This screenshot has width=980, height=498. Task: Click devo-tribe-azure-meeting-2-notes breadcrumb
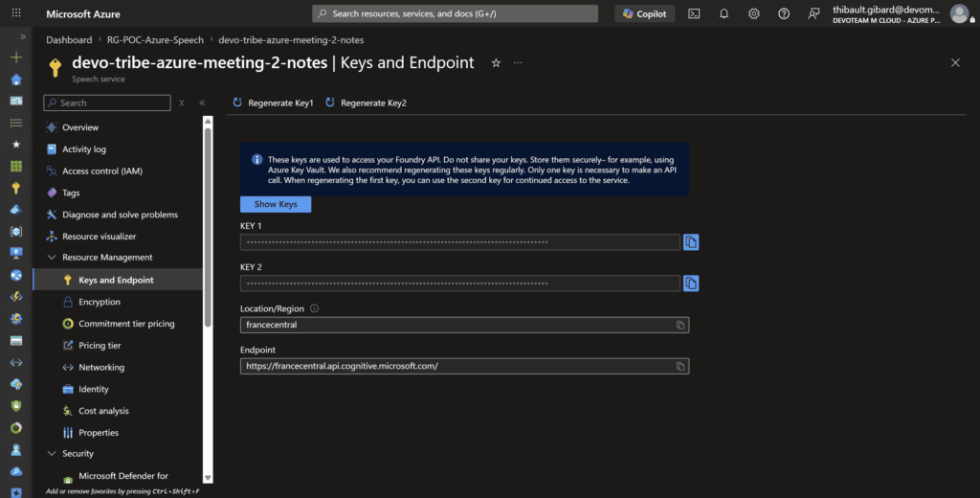point(291,40)
